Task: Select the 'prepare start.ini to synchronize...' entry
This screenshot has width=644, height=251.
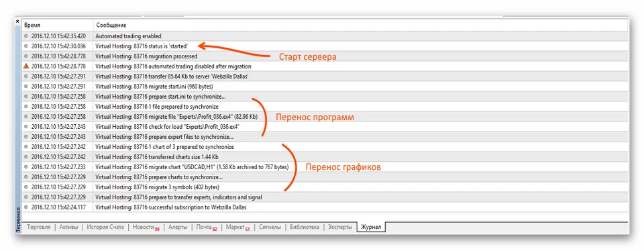Action: (160, 97)
